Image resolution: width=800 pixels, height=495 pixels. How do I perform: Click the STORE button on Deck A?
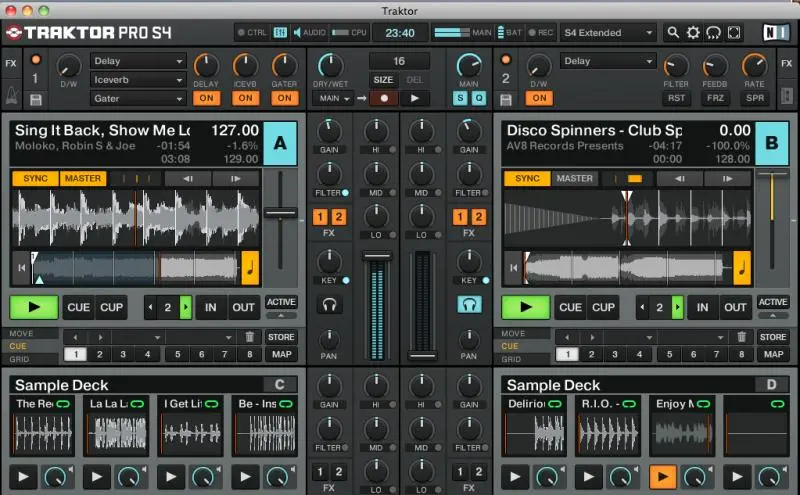coord(281,337)
